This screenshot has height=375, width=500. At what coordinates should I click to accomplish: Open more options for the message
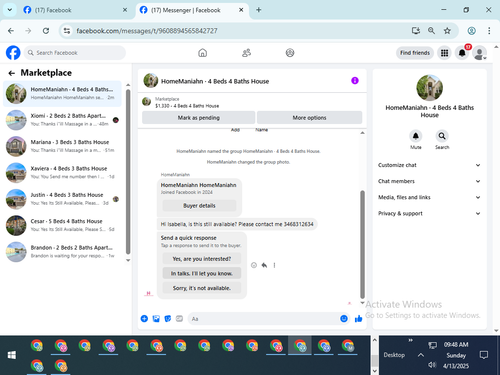(274, 265)
